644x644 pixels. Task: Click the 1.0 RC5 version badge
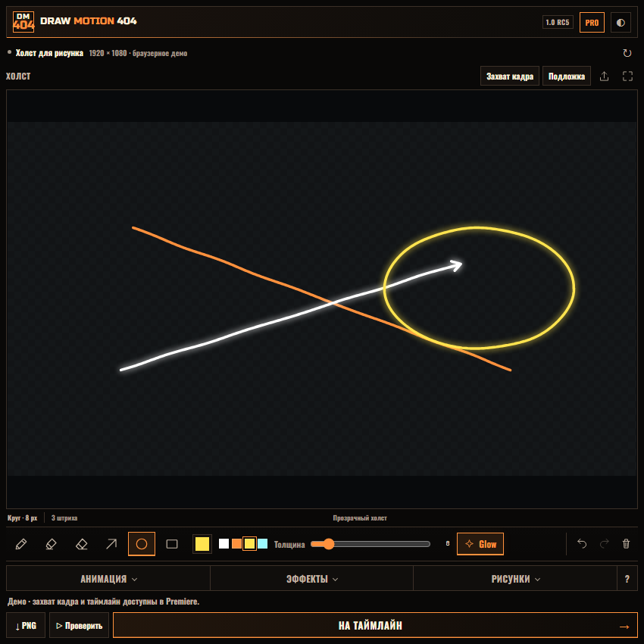tap(558, 22)
